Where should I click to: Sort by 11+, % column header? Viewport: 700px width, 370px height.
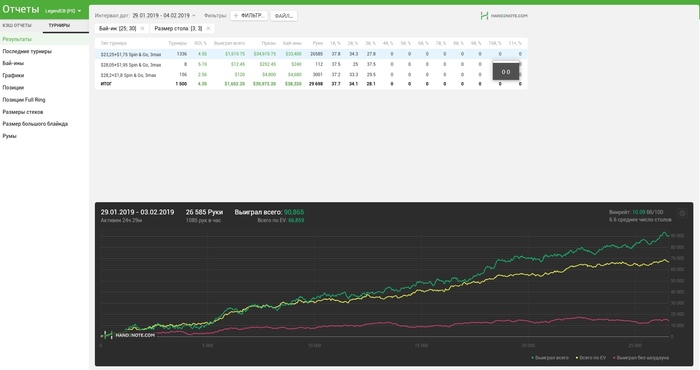515,43
